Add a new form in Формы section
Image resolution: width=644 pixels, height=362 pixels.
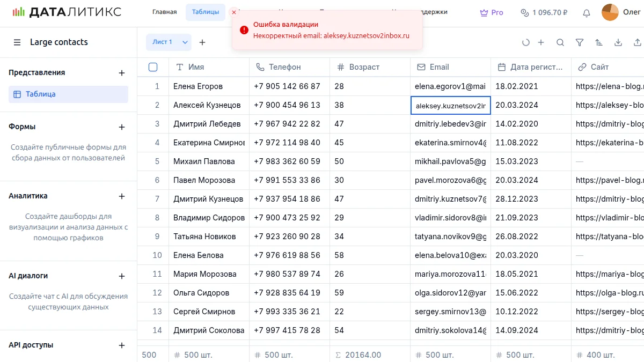[x=122, y=127]
